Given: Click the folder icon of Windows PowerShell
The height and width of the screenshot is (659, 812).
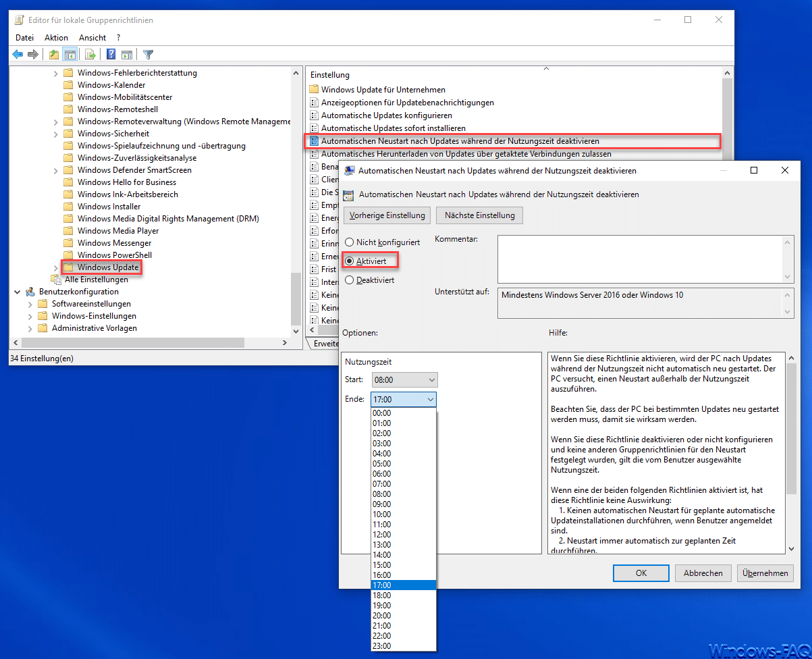Looking at the screenshot, I should [x=67, y=255].
